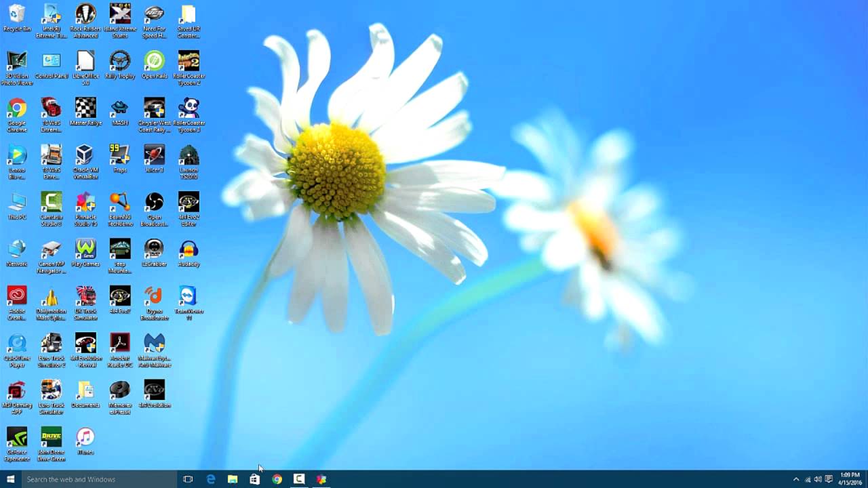This screenshot has height=488, width=868.
Task: Launch John Deere Drive Green game
Action: (x=52, y=444)
